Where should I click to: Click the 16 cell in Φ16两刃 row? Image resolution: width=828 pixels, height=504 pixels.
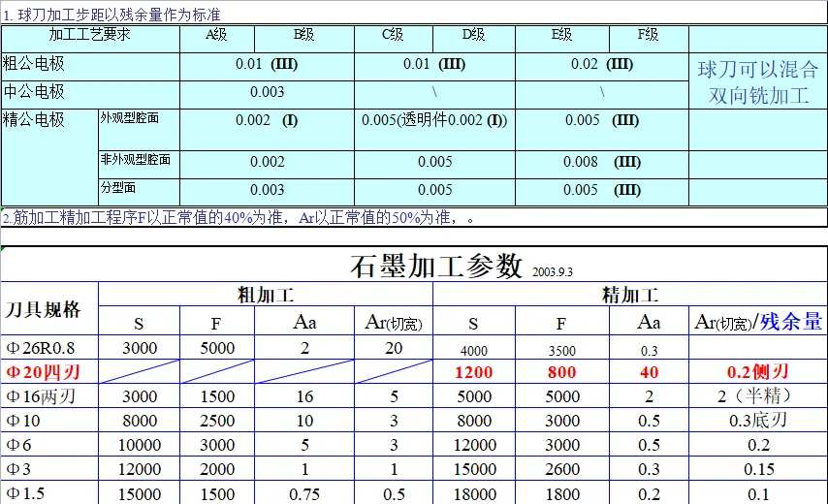point(304,396)
